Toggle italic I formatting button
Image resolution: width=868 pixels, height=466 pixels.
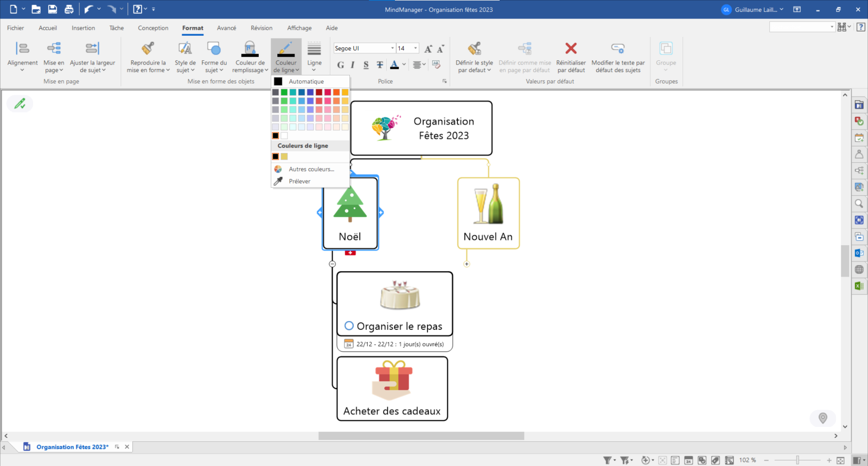click(x=353, y=65)
